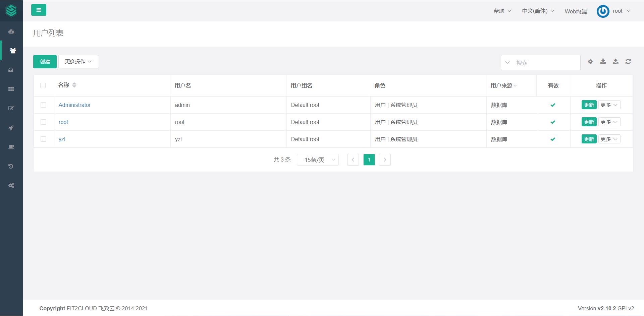Click Default root cell in yzl row
The width and height of the screenshot is (644, 316).
(x=305, y=139)
